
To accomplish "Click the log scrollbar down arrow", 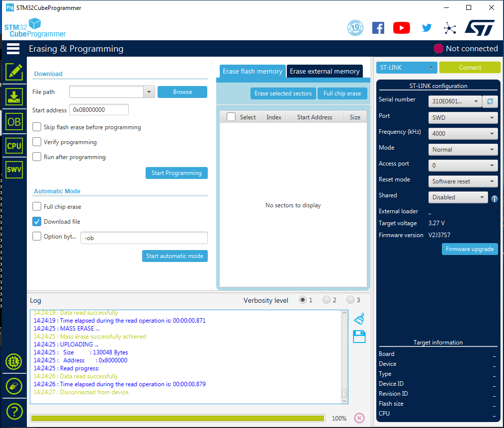I will 344,401.
